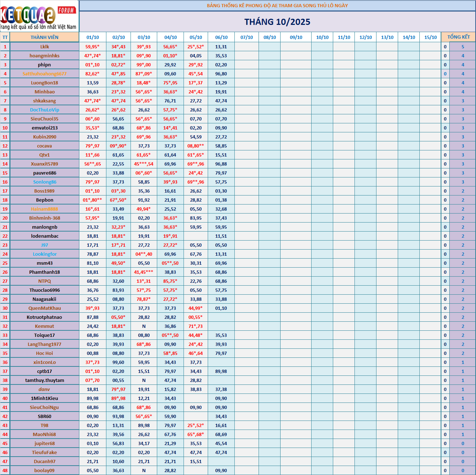Image resolution: width=476 pixels, height=475 pixels.
Task: Select the TỔNG KẾT column header
Action: coord(458,37)
